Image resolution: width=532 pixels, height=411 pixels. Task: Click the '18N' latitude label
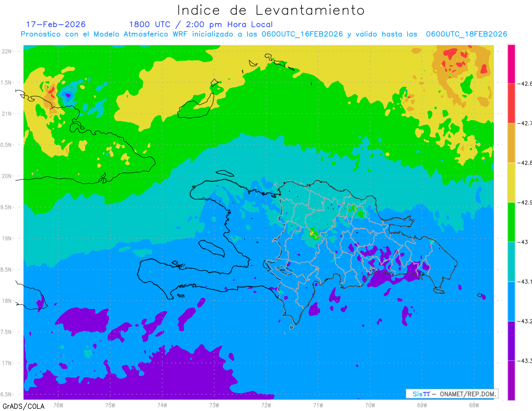(7, 301)
